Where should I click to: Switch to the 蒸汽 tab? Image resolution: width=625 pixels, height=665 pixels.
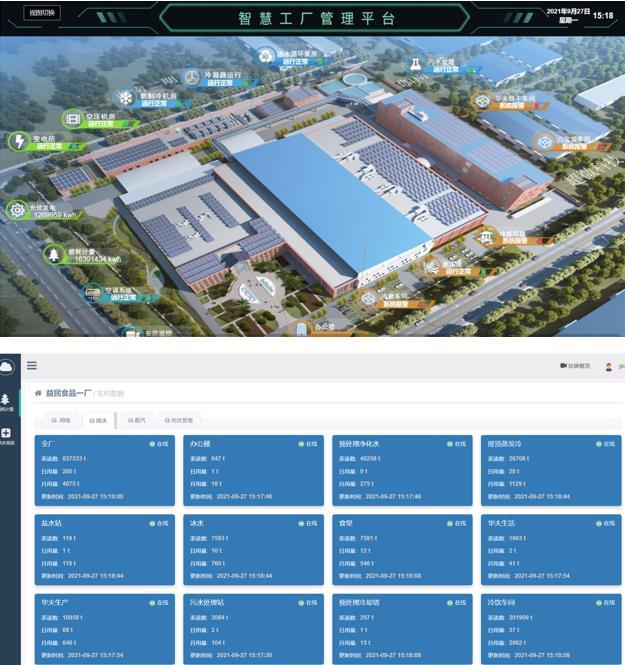point(138,420)
